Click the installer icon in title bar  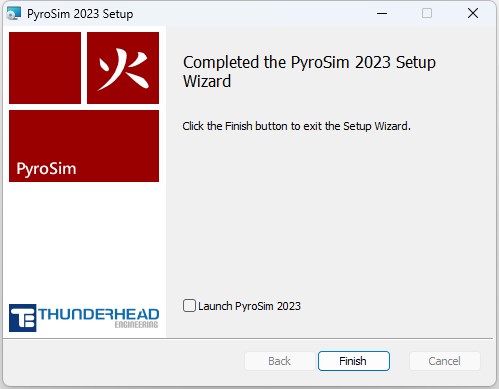pyautogui.click(x=14, y=14)
